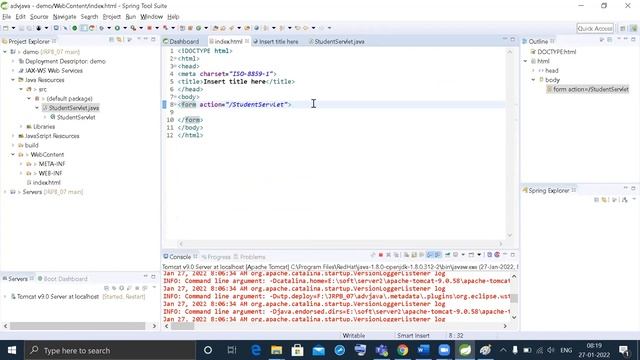This screenshot has width=640, height=360.
Task: Select index.html in Project Explorer
Action: point(44,182)
